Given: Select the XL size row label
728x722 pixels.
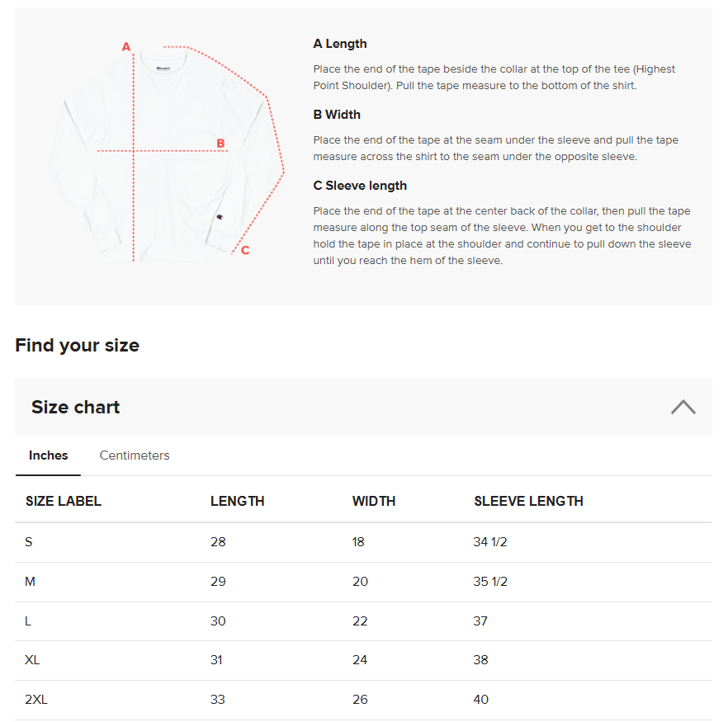Looking at the screenshot, I should (x=32, y=660).
